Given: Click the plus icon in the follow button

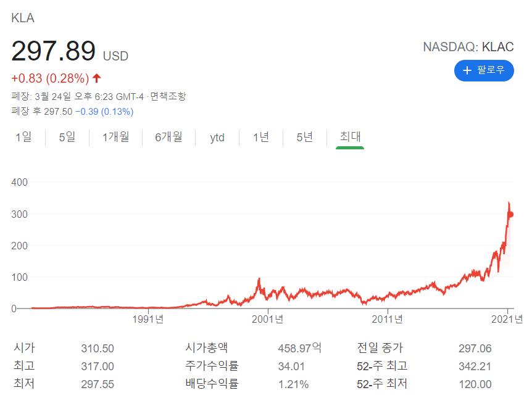Looking at the screenshot, I should pyautogui.click(x=467, y=70).
